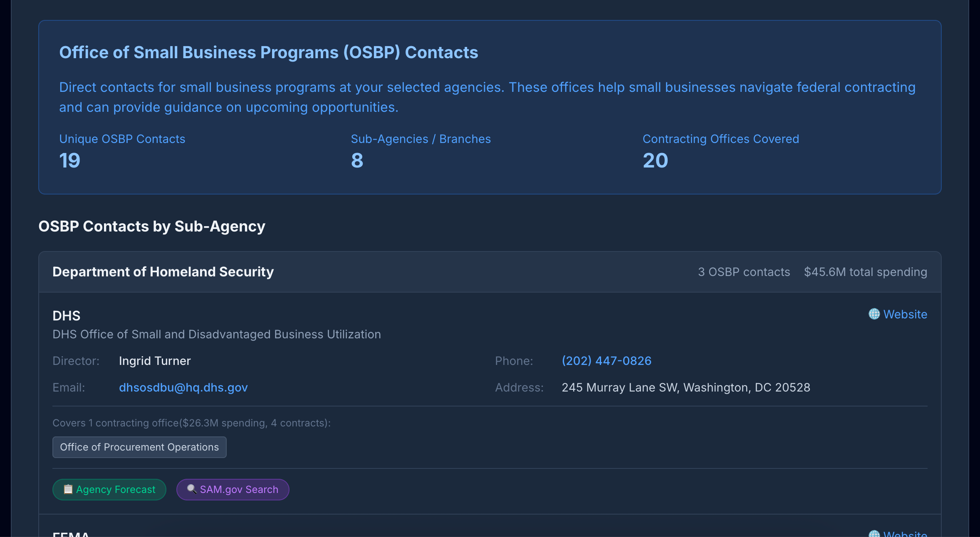Launch SAM.gov Search for DHS

click(233, 489)
